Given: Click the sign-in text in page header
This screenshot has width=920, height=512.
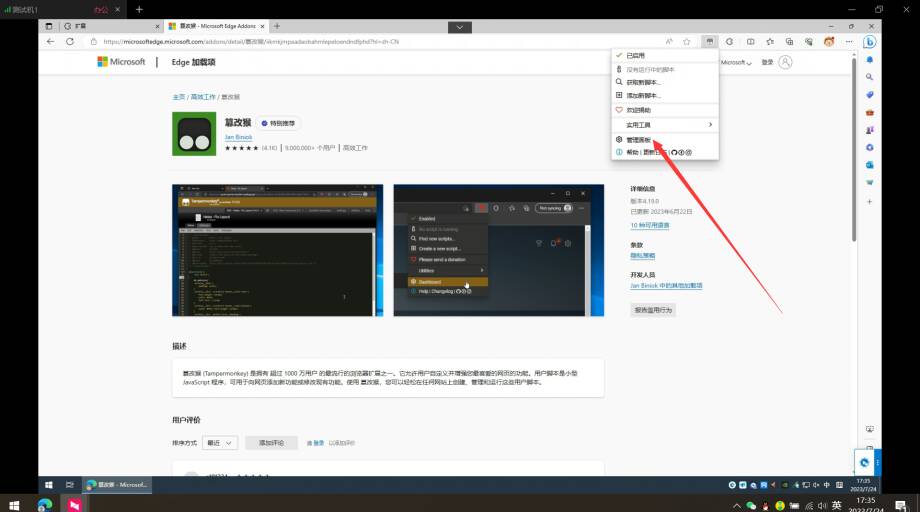Looking at the screenshot, I should [x=767, y=62].
